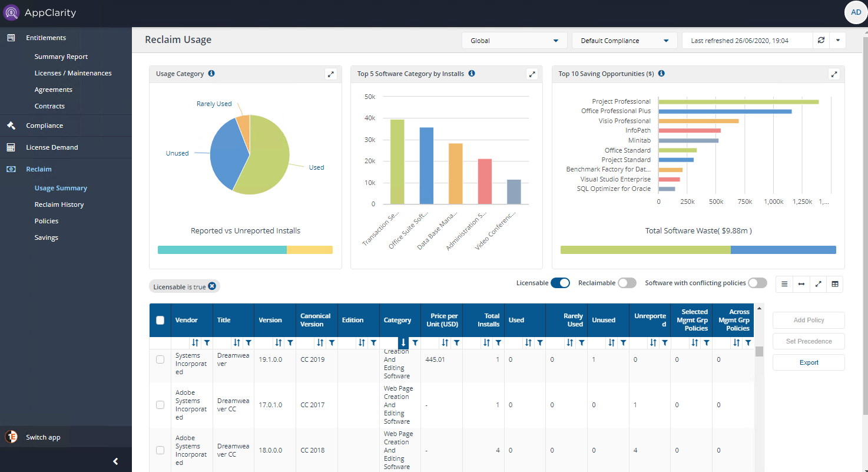Open the Contracts page
Screen dimensions: 868x472
49,106
